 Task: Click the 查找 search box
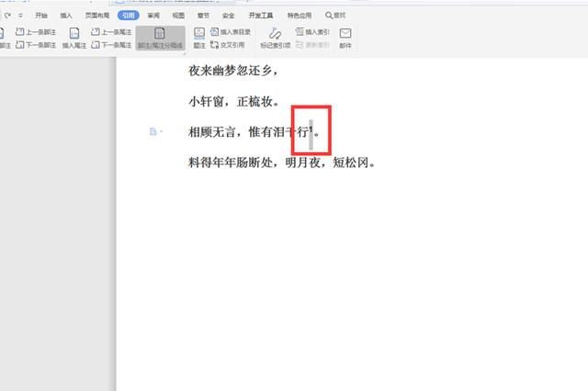click(x=335, y=16)
